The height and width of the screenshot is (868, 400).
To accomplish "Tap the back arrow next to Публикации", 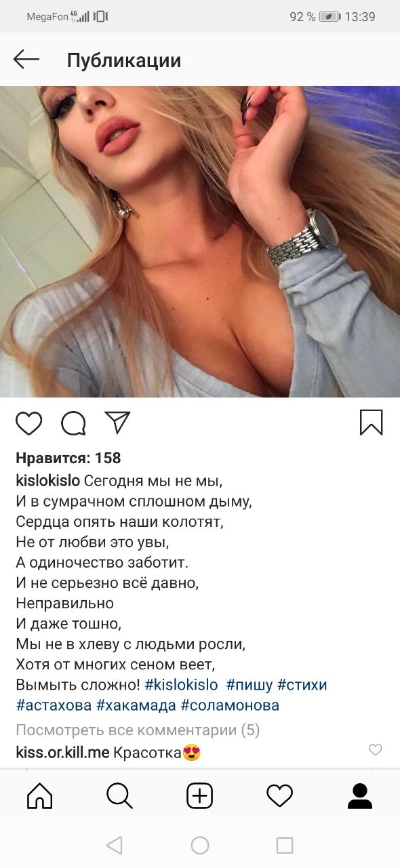I will click(26, 60).
